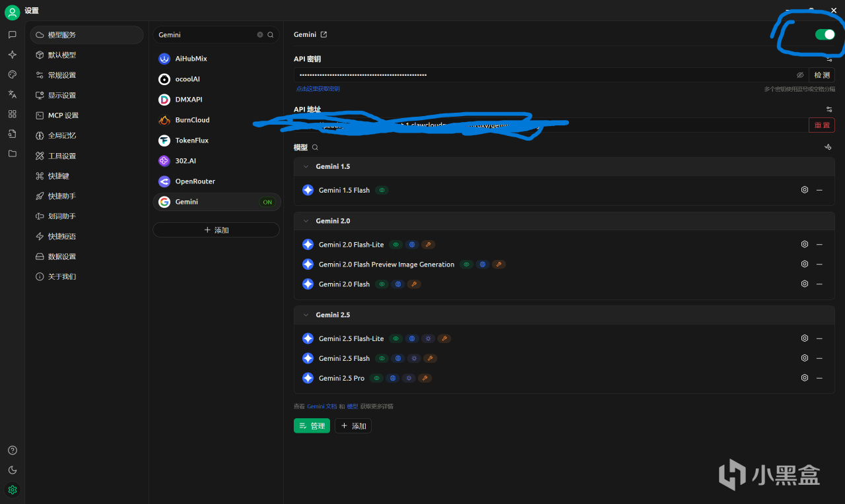Remove Gemini 2.5 Pro model

pyautogui.click(x=819, y=378)
